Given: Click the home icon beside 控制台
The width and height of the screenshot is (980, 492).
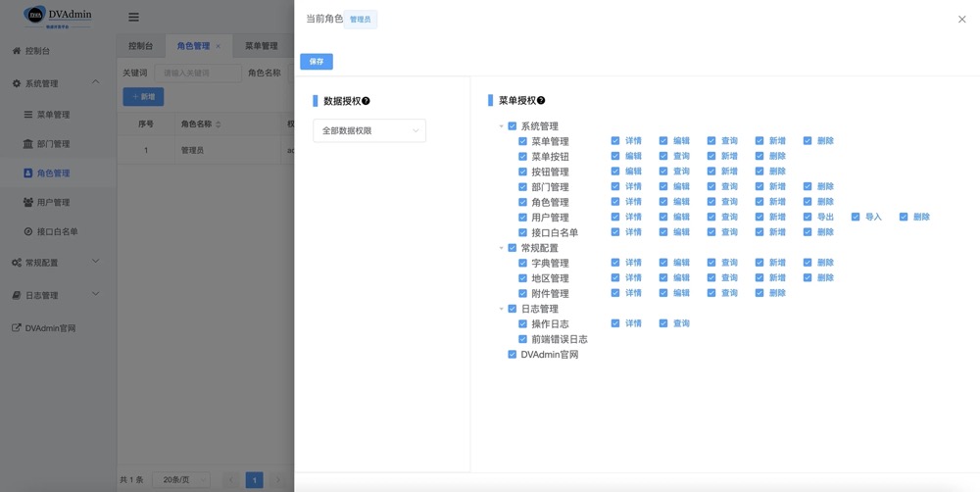Looking at the screenshot, I should 17,51.
